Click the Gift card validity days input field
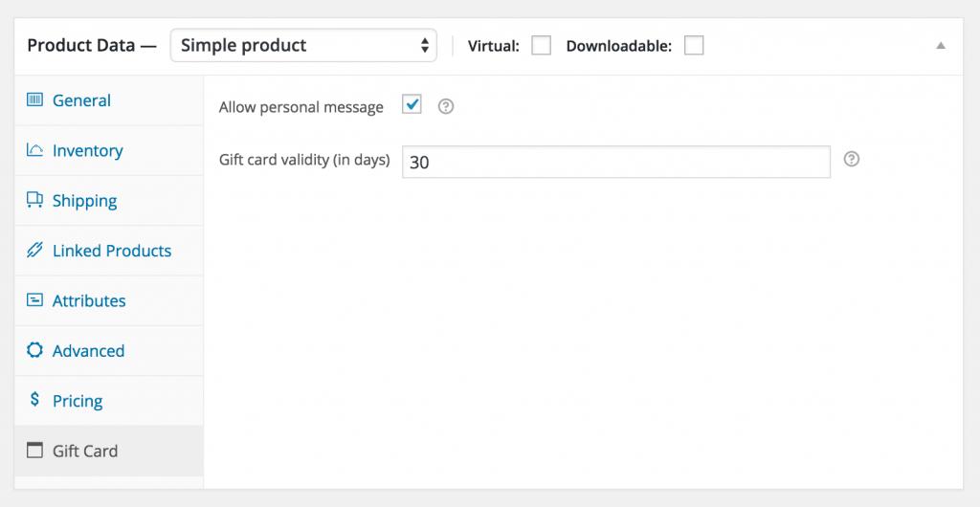The width and height of the screenshot is (980, 507). pyautogui.click(x=615, y=162)
